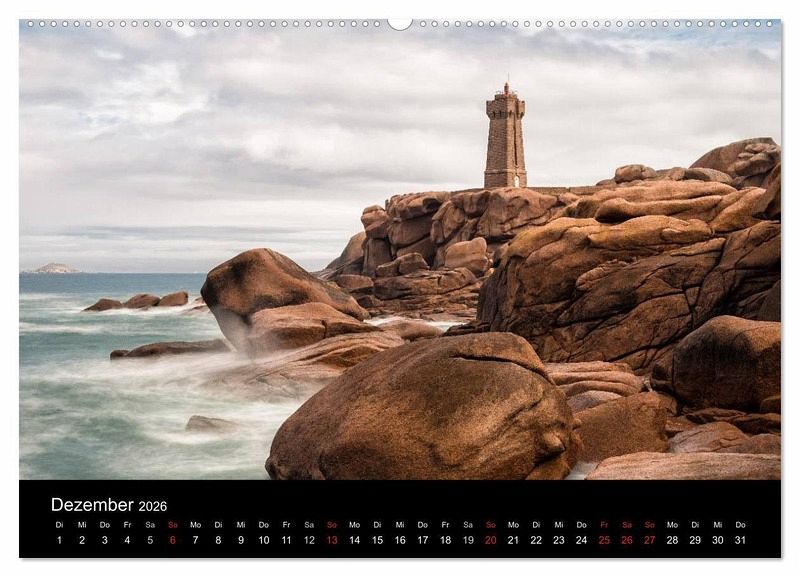Click the 2026 year label
This screenshot has width=800, height=577.
point(153,507)
